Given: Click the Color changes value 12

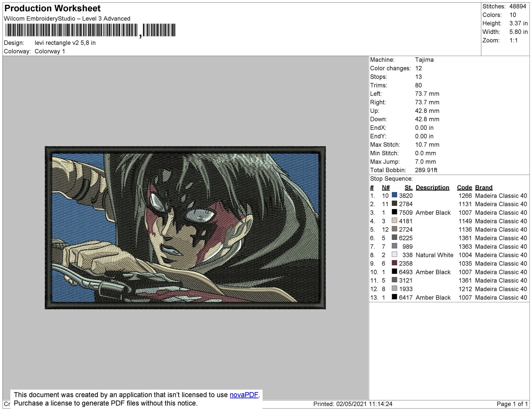Looking at the screenshot, I should [418, 68].
